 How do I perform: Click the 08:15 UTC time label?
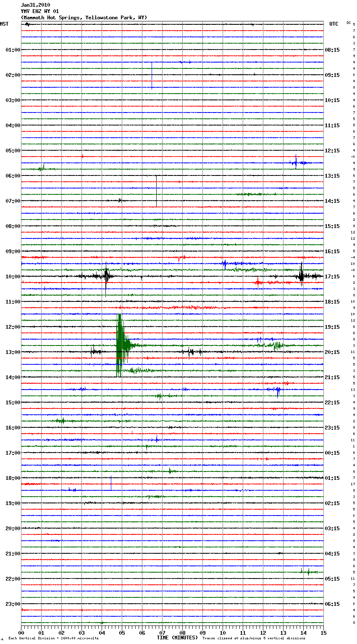[x=332, y=50]
